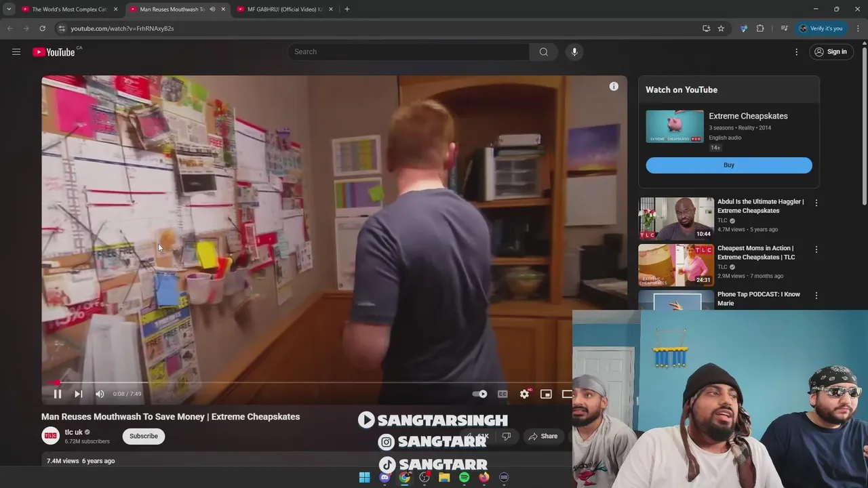
Task: Enable theater mode in the player
Action: coord(567,394)
